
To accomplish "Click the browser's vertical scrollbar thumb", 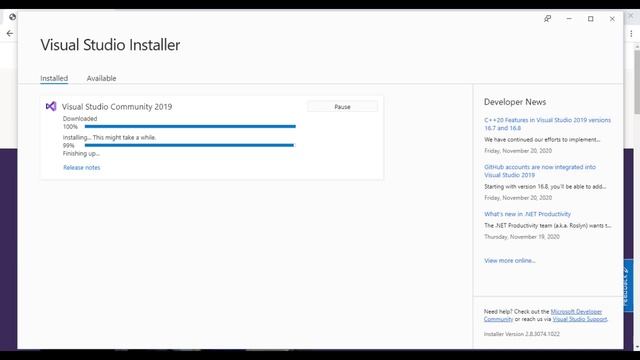I will tap(637, 82).
